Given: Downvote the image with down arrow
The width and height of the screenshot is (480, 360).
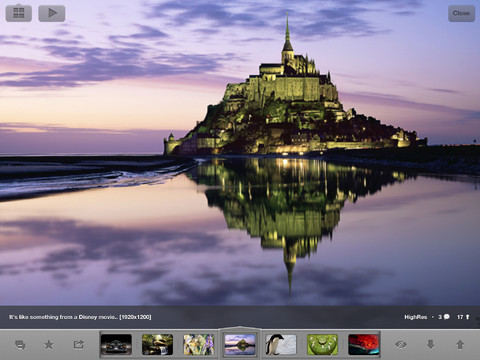Looking at the screenshot, I should (430, 344).
